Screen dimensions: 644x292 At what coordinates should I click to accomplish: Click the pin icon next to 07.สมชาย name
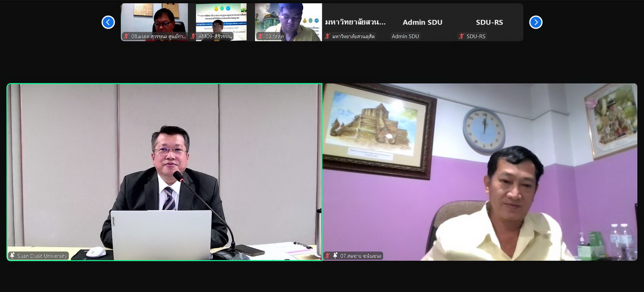[335, 255]
